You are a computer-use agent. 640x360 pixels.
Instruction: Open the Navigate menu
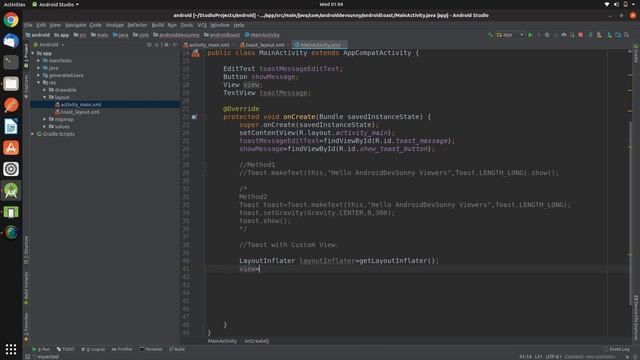coord(76,25)
